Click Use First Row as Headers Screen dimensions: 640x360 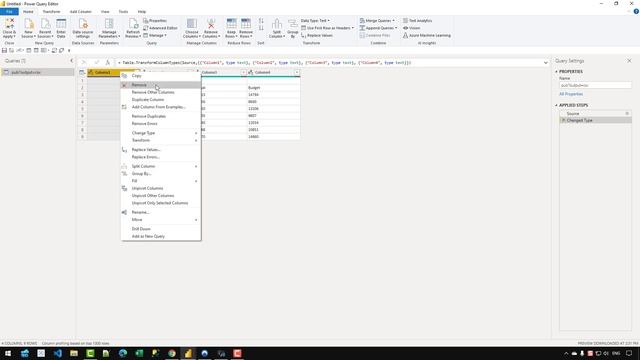(x=327, y=28)
